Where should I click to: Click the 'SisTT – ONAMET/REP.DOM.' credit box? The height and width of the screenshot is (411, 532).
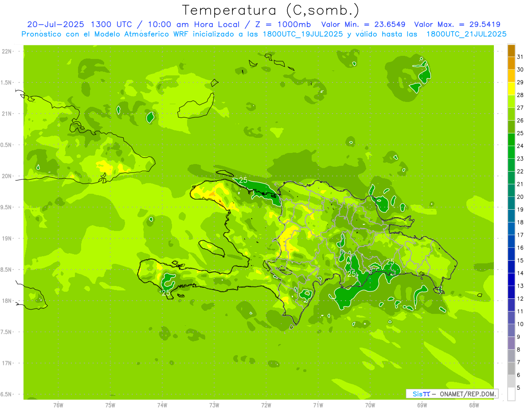tap(452, 394)
